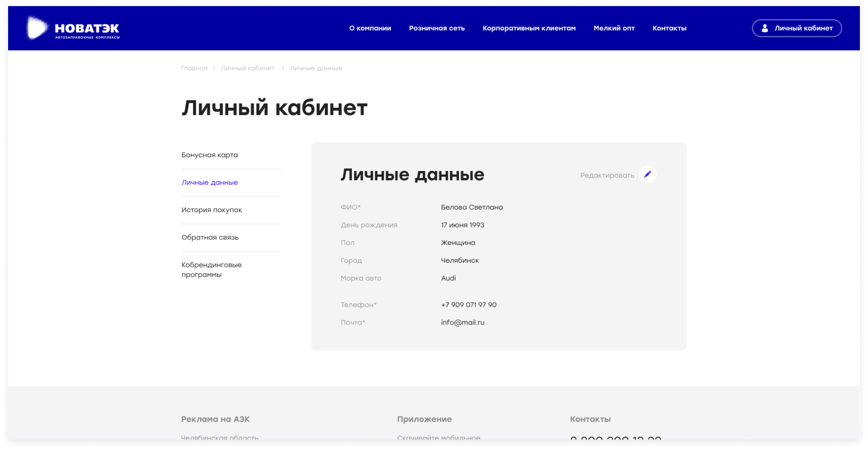Open Контакты in top navigation
This screenshot has width=868, height=450.
click(x=669, y=28)
